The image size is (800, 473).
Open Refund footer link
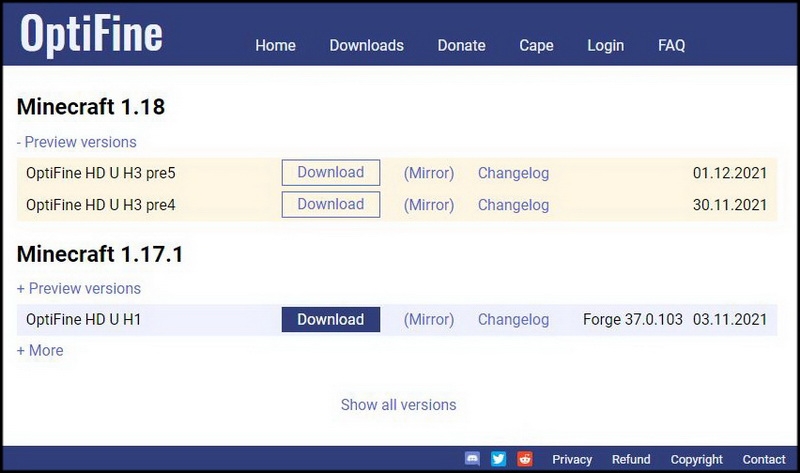[631, 459]
